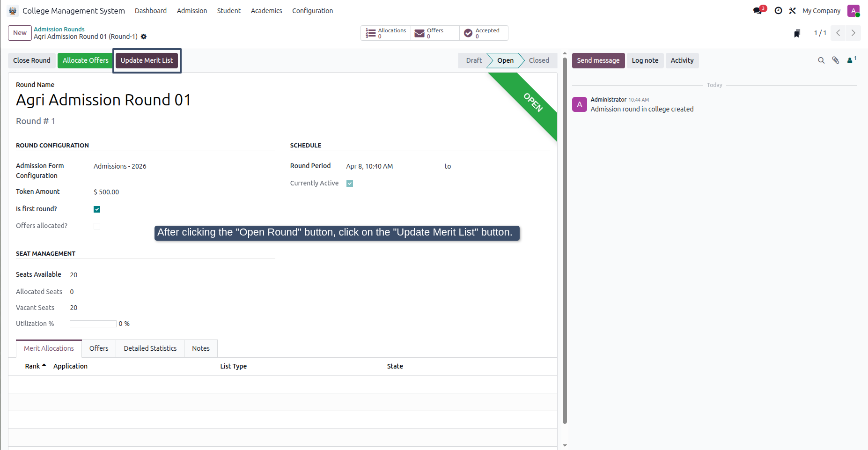Screen dimensions: 868x450
Task: Click the gear actions icon beside record name
Action: point(144,37)
